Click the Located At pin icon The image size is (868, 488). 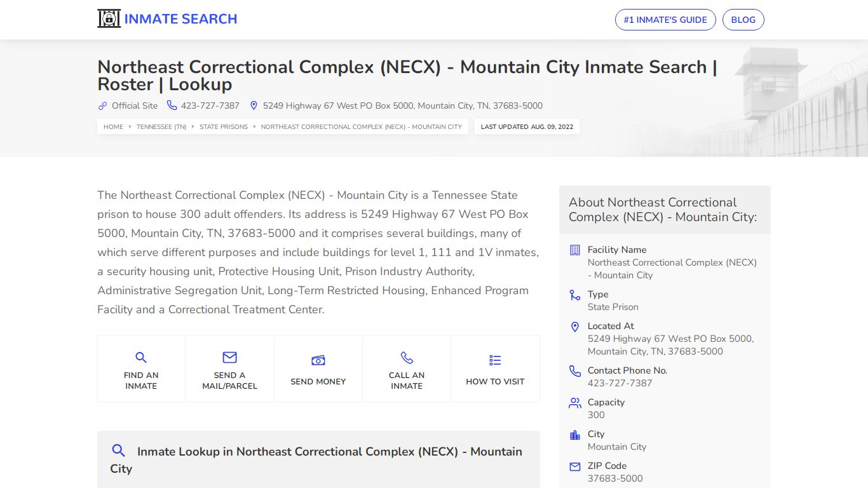[575, 327]
